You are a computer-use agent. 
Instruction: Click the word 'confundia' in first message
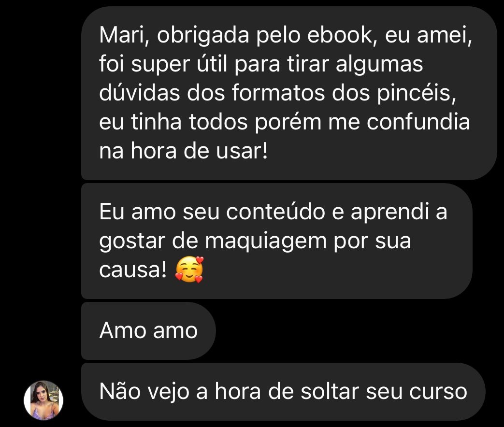click(418, 122)
